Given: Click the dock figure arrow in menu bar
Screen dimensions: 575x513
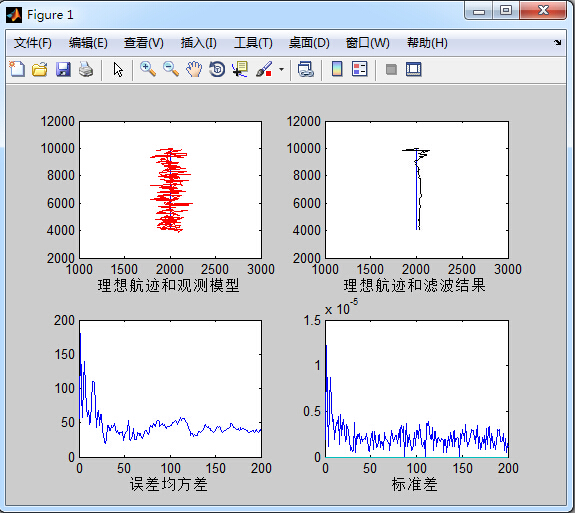Looking at the screenshot, I should [558, 43].
